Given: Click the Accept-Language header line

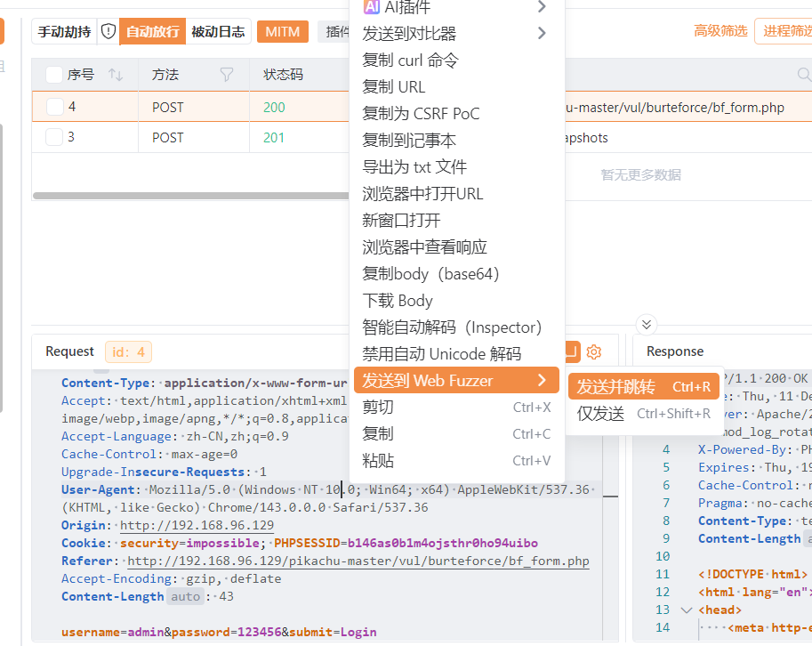Looking at the screenshot, I should click(x=175, y=436).
